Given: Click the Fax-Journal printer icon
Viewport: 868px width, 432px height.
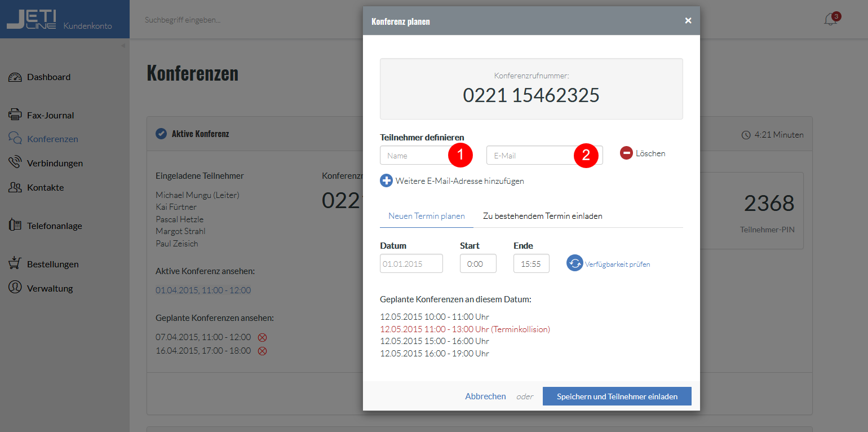Looking at the screenshot, I should pyautogui.click(x=15, y=115).
